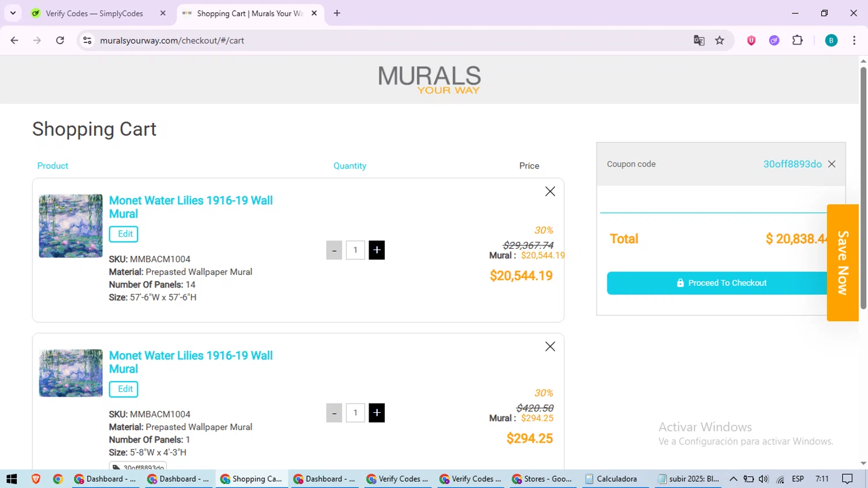Click the Quantity column header
The height and width of the screenshot is (488, 868).
pyautogui.click(x=350, y=166)
